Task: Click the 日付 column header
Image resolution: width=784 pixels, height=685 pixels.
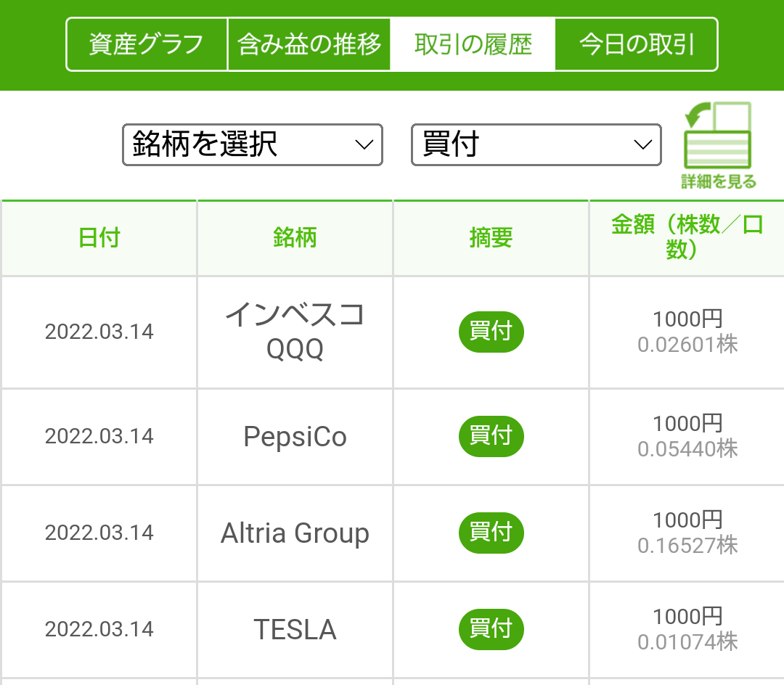Action: click(x=99, y=238)
